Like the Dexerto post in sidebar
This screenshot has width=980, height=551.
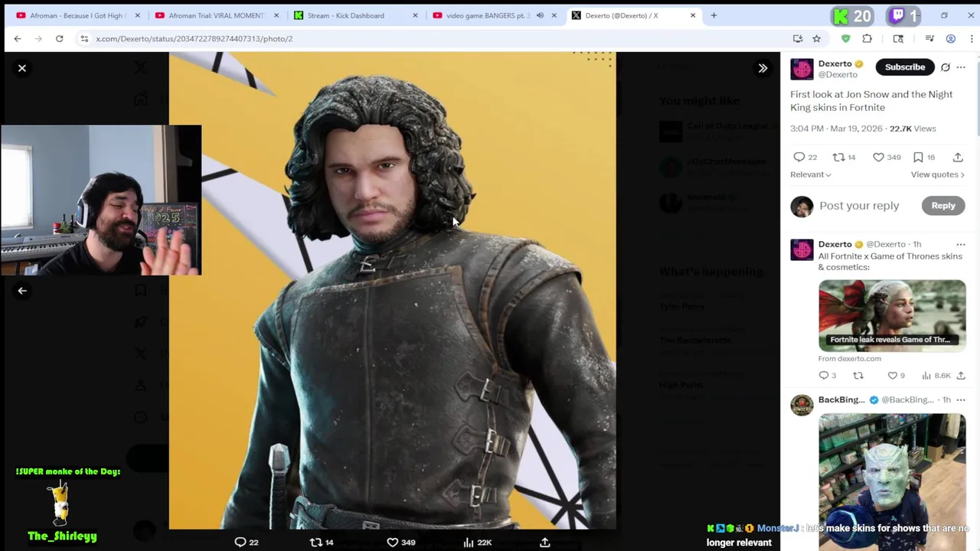pyautogui.click(x=878, y=157)
